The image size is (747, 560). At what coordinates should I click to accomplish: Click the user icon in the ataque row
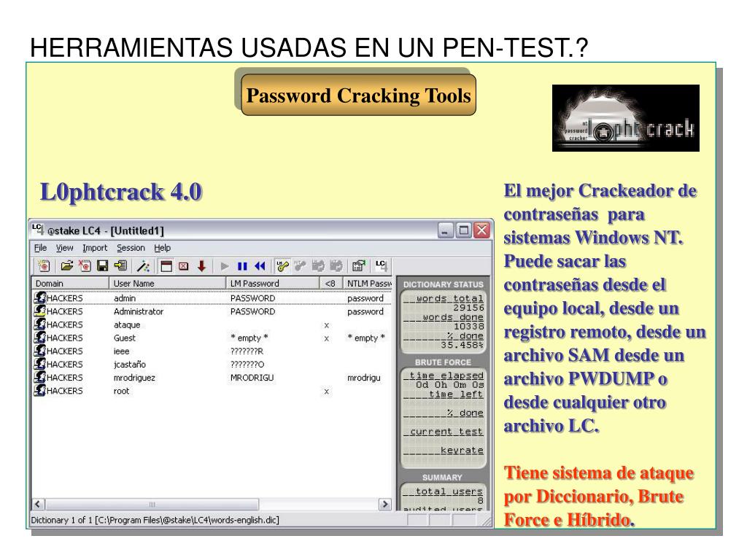coord(40,324)
